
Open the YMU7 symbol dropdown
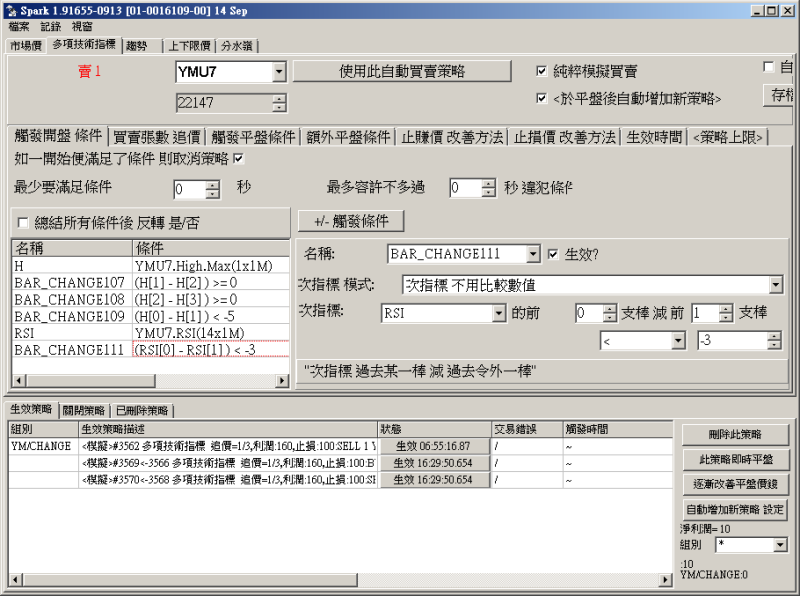[x=279, y=72]
